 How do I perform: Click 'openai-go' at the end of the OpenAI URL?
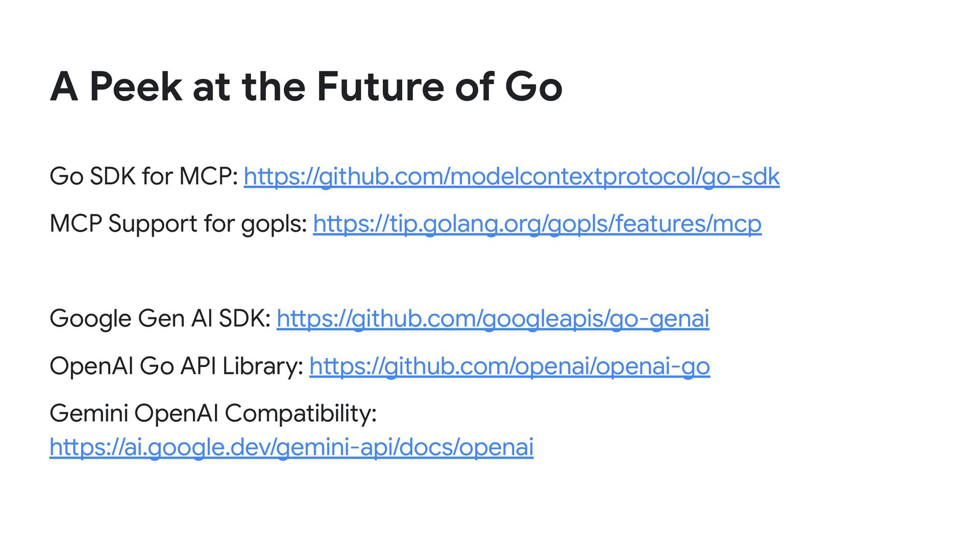click(653, 366)
